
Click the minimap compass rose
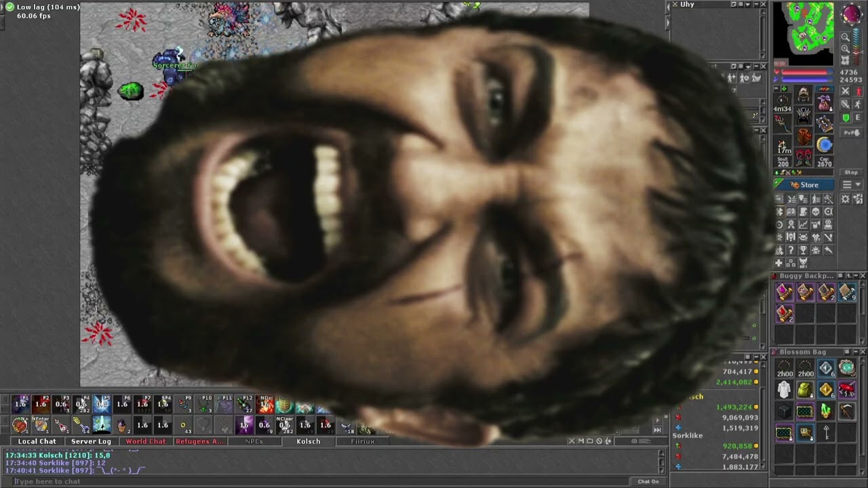click(852, 14)
